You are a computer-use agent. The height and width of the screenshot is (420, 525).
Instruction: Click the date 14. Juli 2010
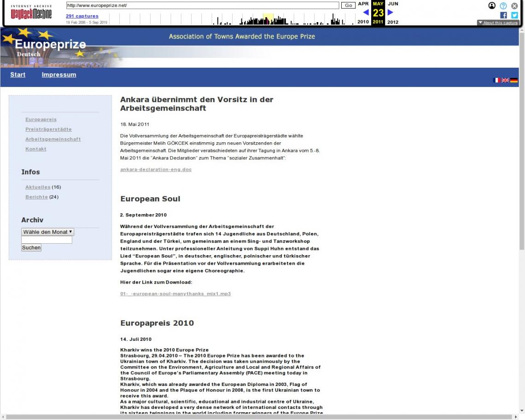pos(135,339)
